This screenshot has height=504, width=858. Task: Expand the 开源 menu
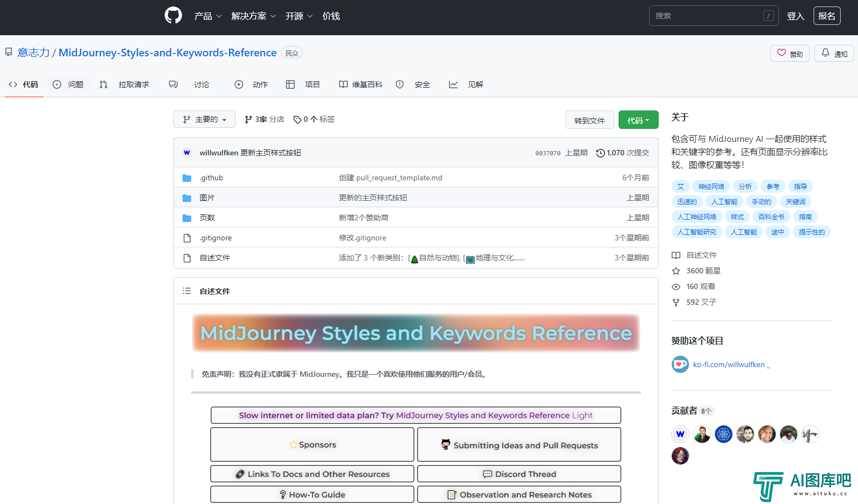click(299, 16)
